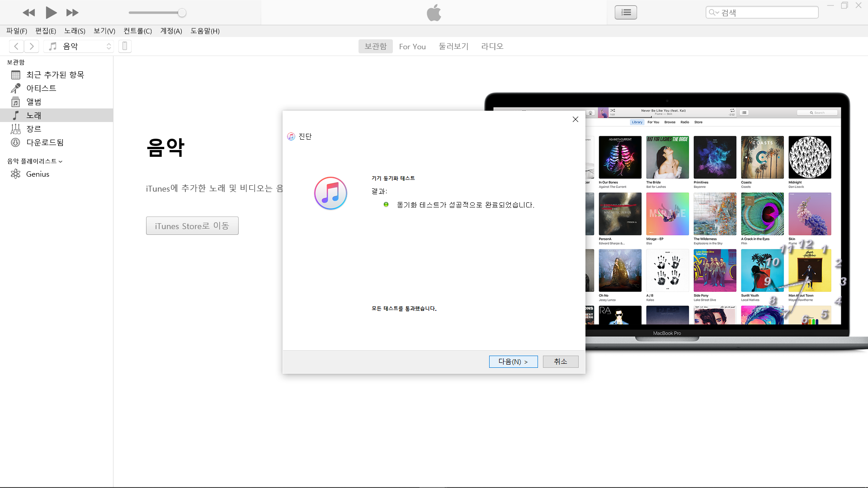The width and height of the screenshot is (868, 488).
Task: Click the 노래 note icon
Action: point(16,115)
